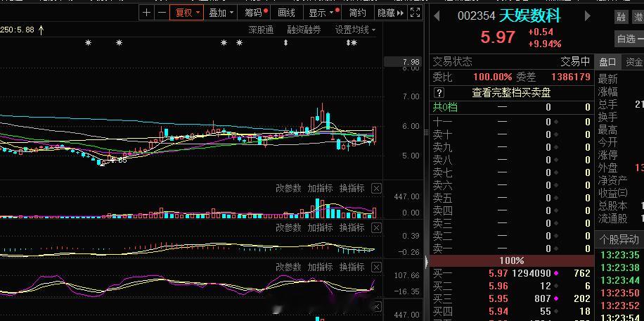
Task: Click 换指标 in the volume panel
Action: 352,189
